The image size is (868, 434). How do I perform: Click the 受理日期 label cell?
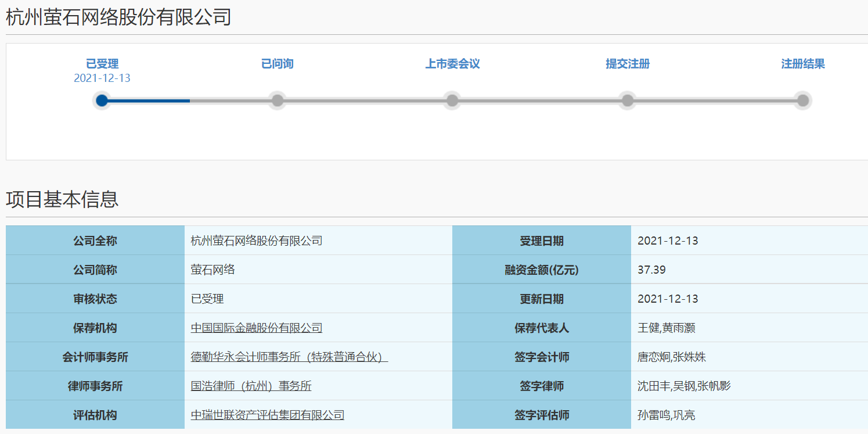pyautogui.click(x=542, y=241)
